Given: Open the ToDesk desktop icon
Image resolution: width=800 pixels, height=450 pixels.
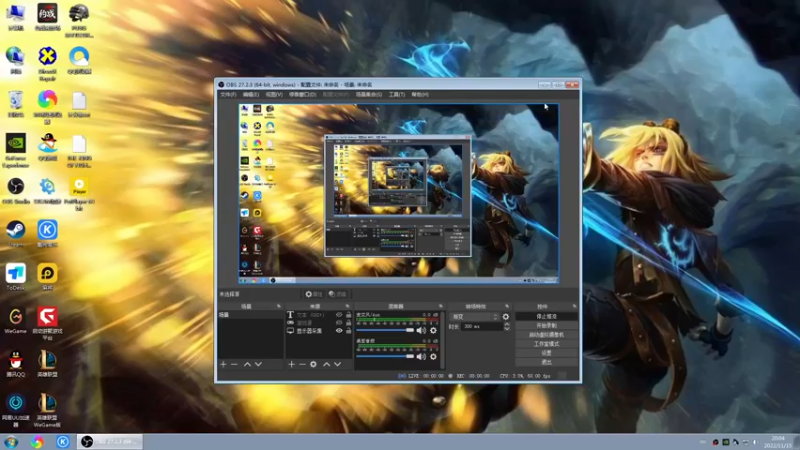Looking at the screenshot, I should coord(16,277).
